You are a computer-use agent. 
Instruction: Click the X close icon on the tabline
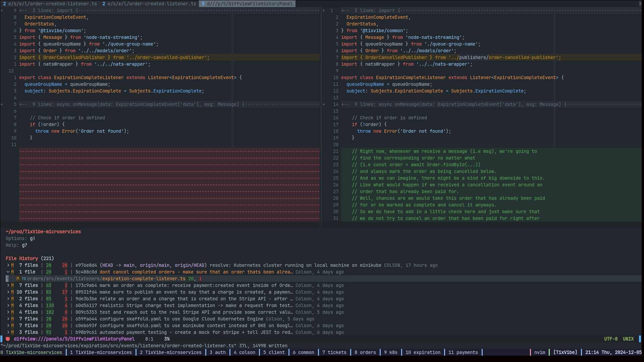coord(640,4)
